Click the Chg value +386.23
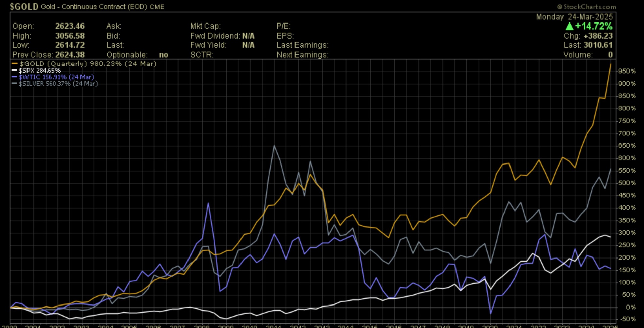The image size is (644, 328). point(598,36)
